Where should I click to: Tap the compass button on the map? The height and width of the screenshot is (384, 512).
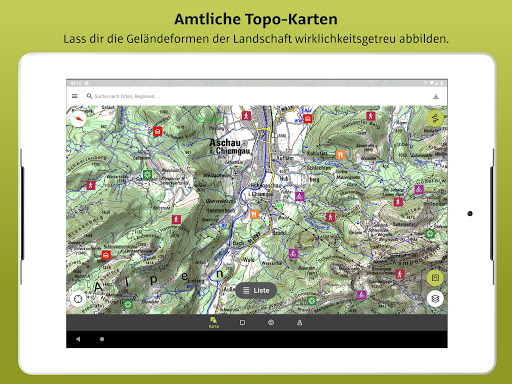point(78,119)
